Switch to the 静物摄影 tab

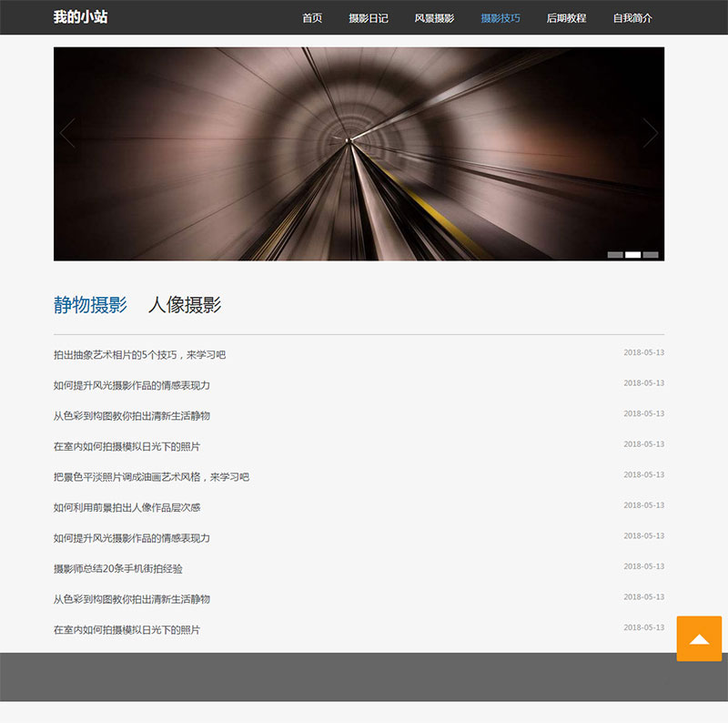tap(90, 305)
